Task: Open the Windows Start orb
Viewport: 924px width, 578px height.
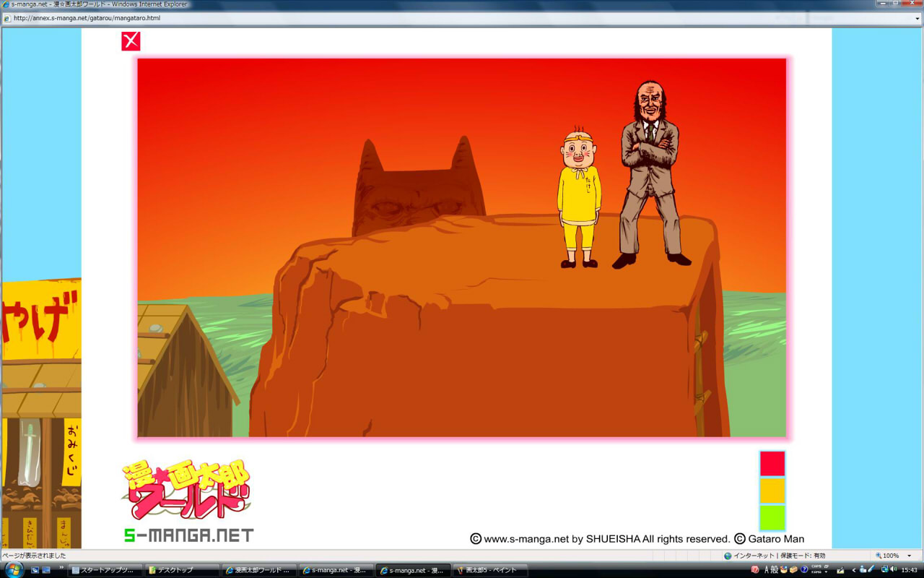Action: coord(14,569)
